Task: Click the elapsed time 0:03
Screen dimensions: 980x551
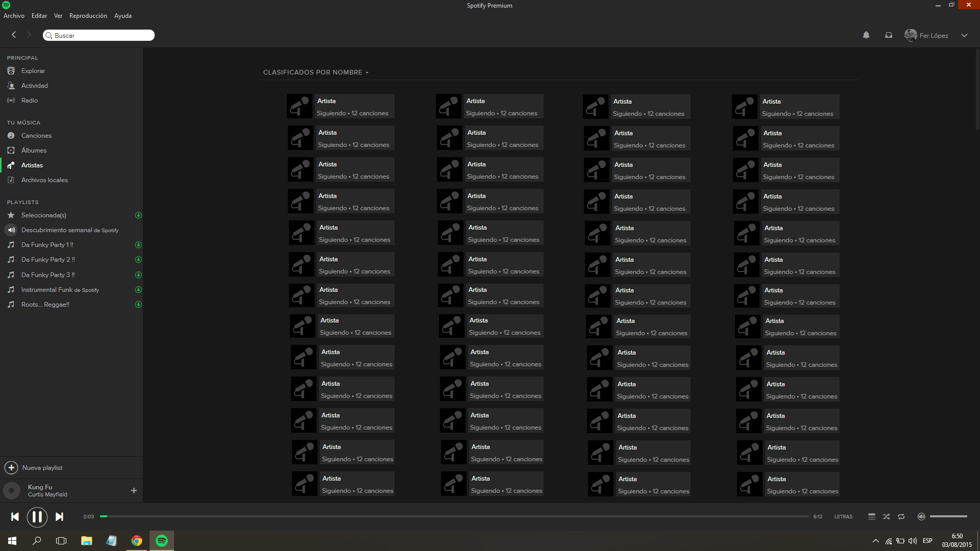Action: (x=89, y=517)
